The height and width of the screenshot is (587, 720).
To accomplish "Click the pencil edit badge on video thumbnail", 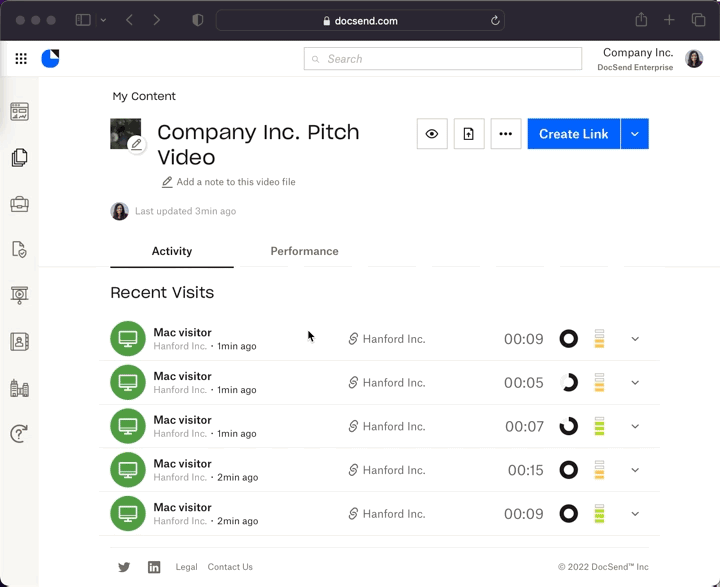I will (x=136, y=145).
